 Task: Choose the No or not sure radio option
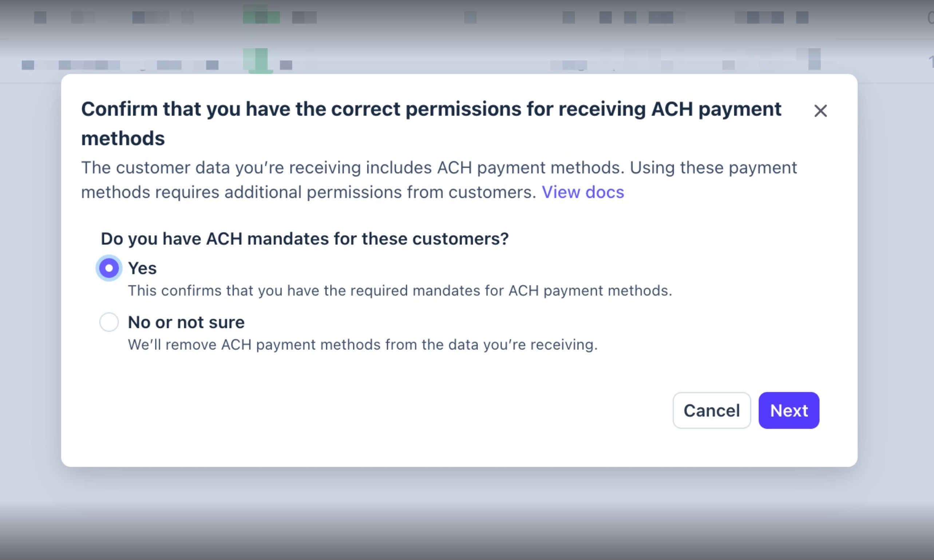tap(109, 322)
